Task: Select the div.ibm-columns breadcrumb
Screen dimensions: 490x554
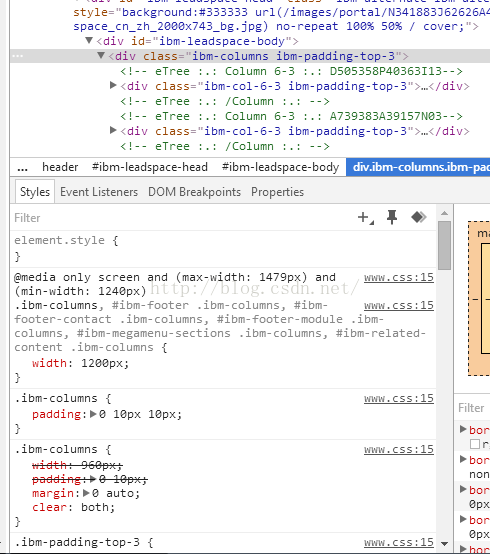Action: [418, 167]
